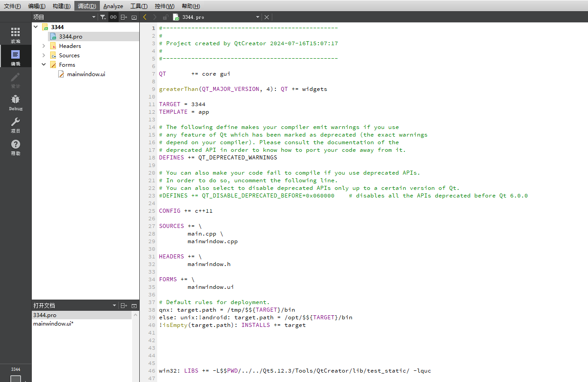Viewport: 588px width, 382px height.
Task: Open the 欢迎 welcome mode
Action: pos(16,35)
